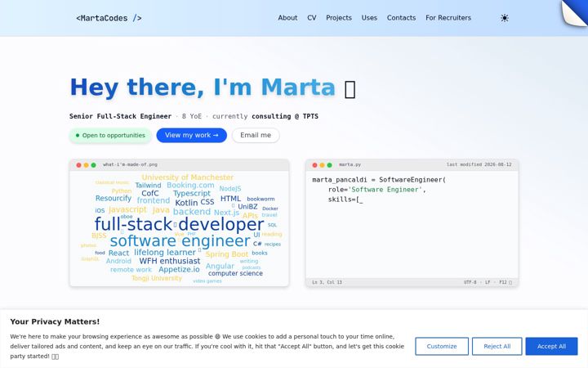Click 'University of Manchester' in word cloud
588x368 pixels.
[x=188, y=177]
